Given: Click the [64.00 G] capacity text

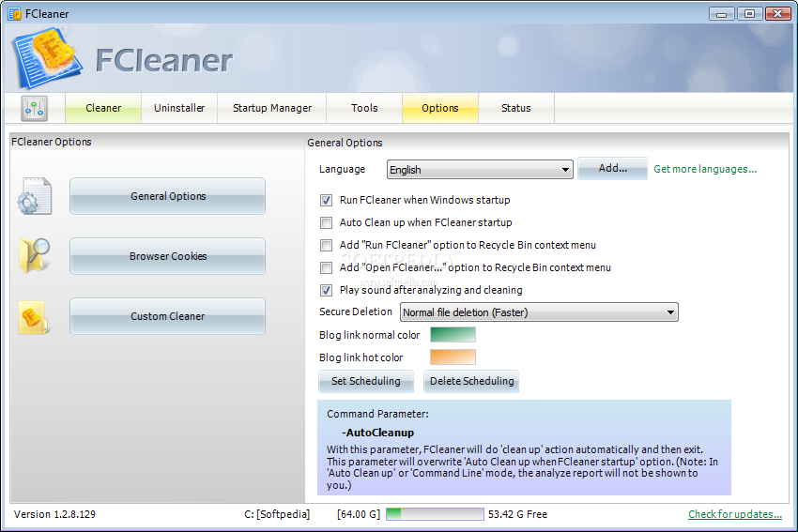Looking at the screenshot, I should [x=359, y=514].
